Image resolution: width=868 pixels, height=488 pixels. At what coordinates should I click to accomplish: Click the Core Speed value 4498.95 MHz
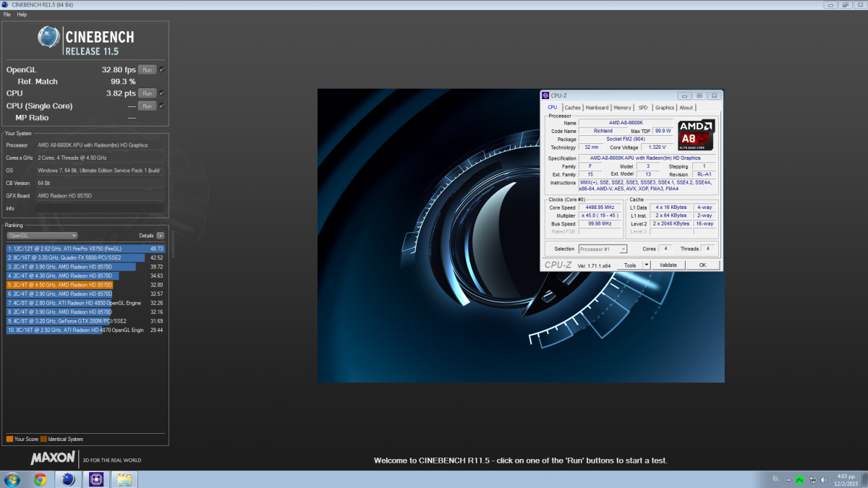coord(600,207)
